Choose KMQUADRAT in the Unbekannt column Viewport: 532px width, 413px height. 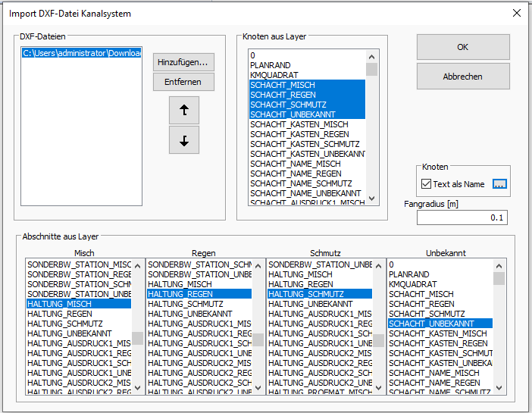click(x=414, y=284)
